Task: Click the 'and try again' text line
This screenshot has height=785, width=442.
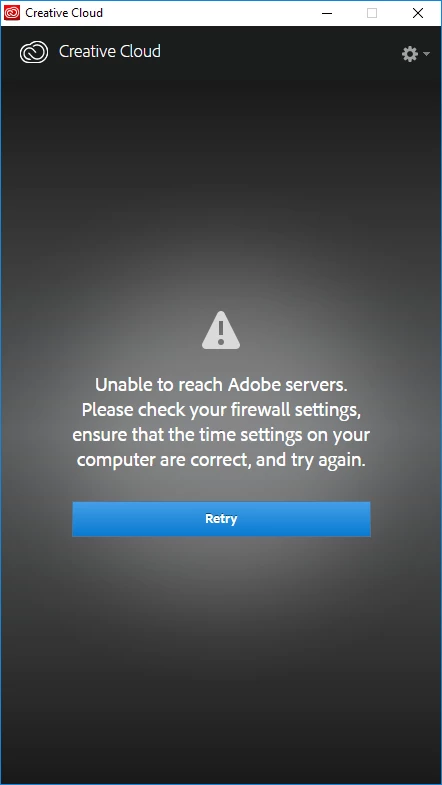Action: coord(221,460)
